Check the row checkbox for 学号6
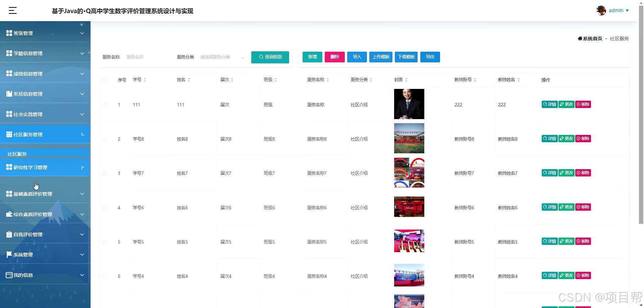 point(105,208)
